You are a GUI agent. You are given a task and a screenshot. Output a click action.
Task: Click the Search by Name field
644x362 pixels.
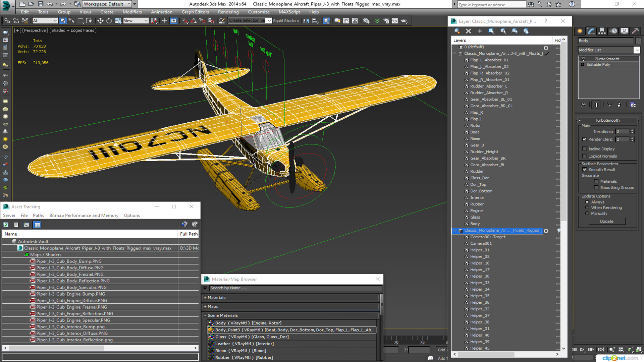click(296, 288)
